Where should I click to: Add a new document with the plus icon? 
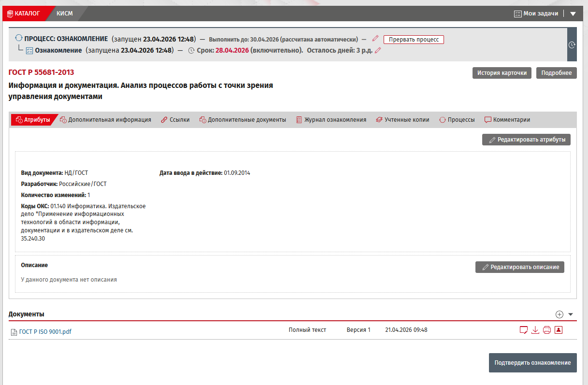tap(559, 314)
